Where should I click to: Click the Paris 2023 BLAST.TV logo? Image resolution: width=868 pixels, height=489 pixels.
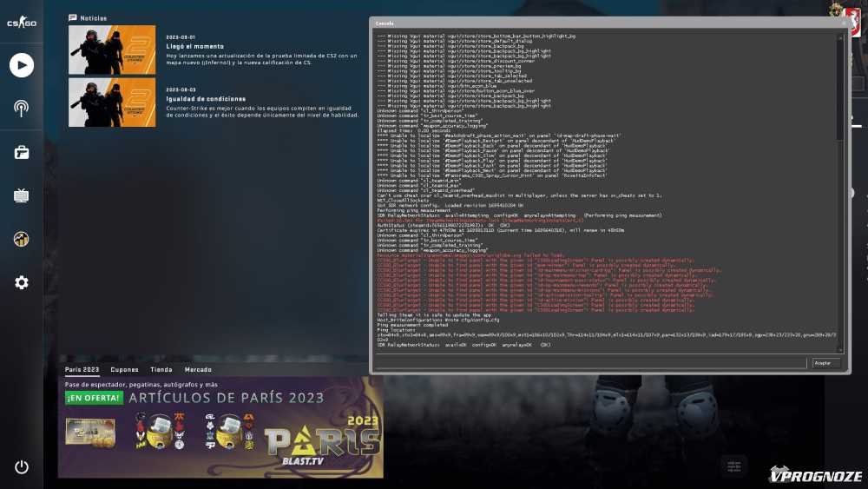coord(322,440)
